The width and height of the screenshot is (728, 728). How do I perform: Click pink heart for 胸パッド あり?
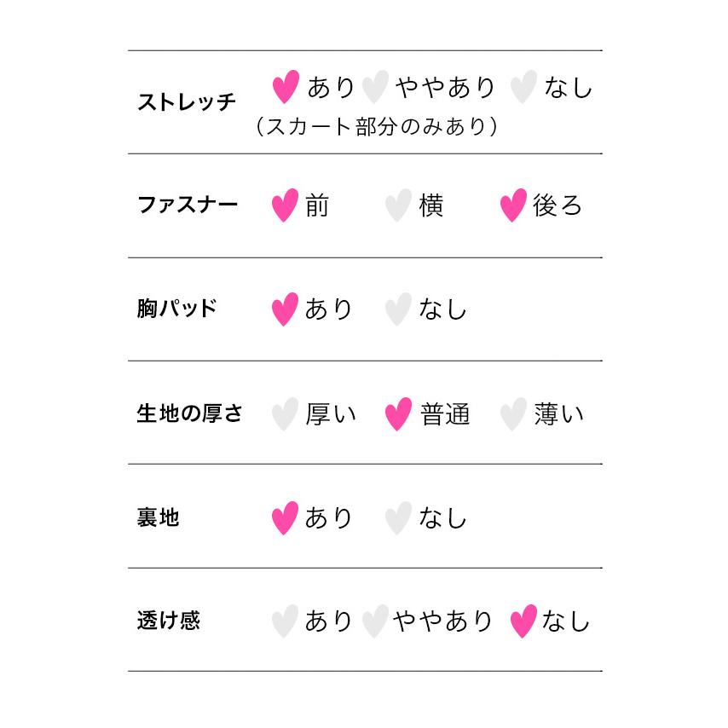coord(285,309)
